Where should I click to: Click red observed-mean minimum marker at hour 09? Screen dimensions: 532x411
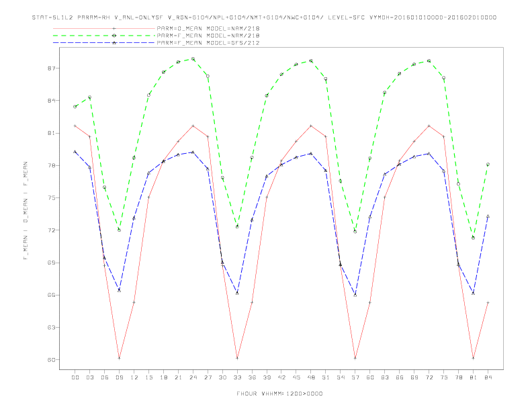click(119, 358)
